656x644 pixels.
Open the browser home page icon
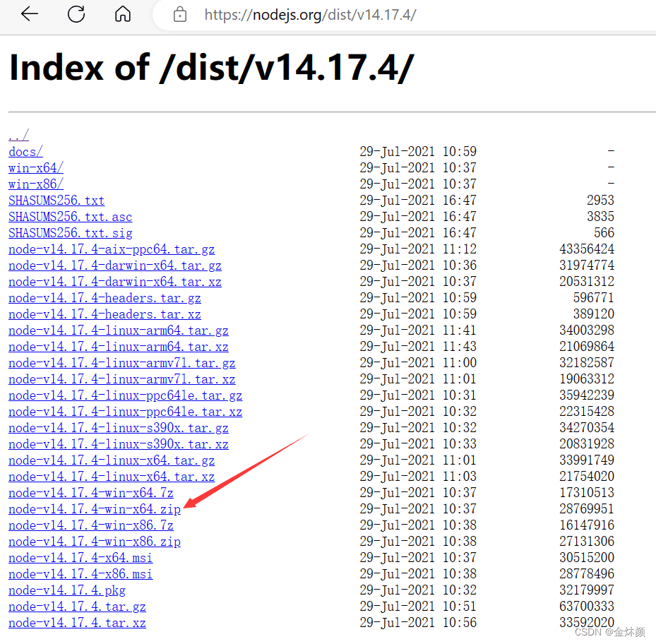[x=123, y=14]
